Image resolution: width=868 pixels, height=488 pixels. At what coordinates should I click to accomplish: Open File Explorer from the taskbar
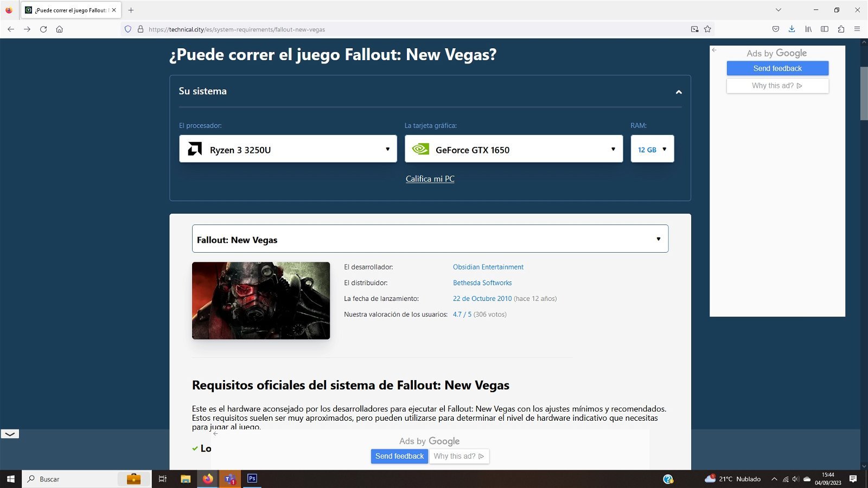pos(186,479)
